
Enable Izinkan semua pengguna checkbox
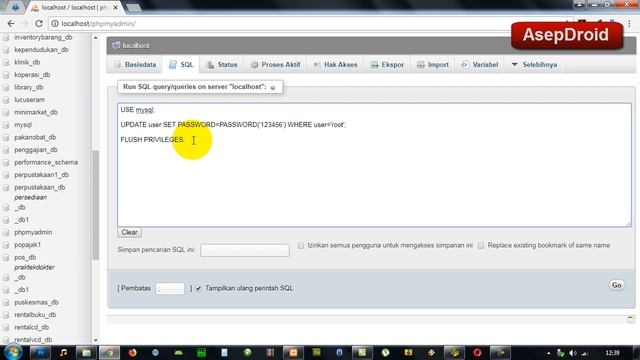coord(301,245)
